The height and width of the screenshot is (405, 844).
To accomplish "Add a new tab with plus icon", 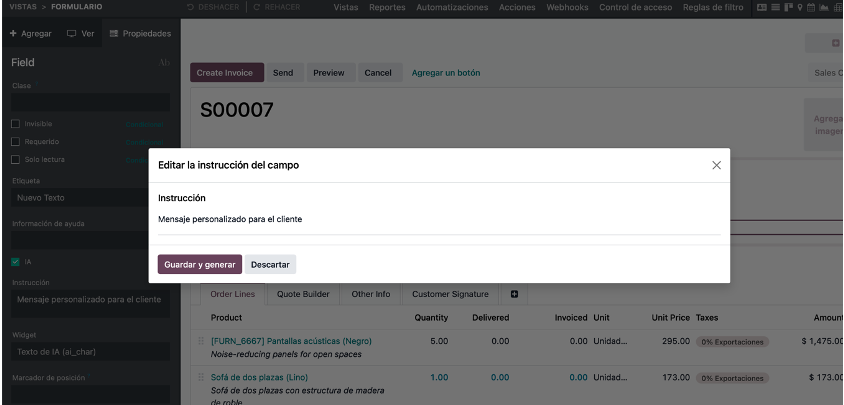I will [514, 294].
